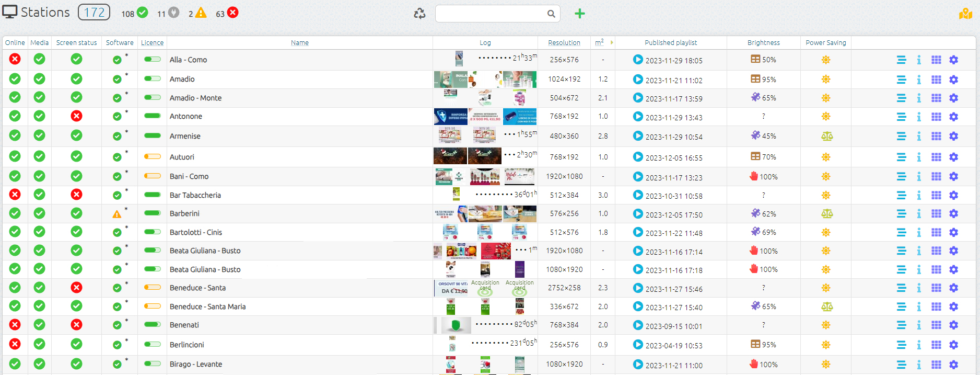This screenshot has height=375, width=980.
Task: Play published playlist for Autuori
Action: [x=638, y=157]
